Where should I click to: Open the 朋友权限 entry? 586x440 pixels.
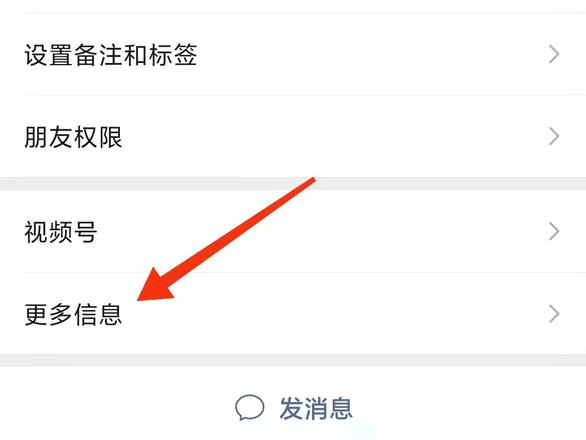293,136
